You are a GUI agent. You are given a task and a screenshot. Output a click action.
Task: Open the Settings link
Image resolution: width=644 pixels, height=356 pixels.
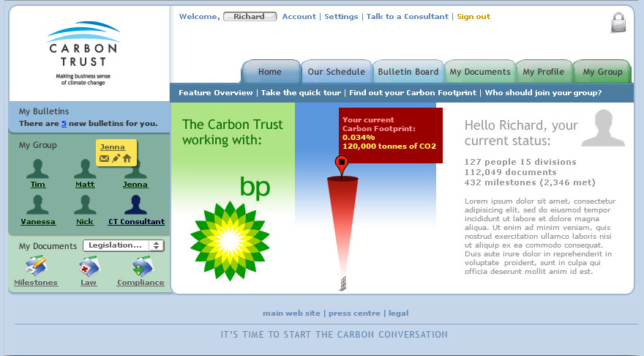(341, 16)
